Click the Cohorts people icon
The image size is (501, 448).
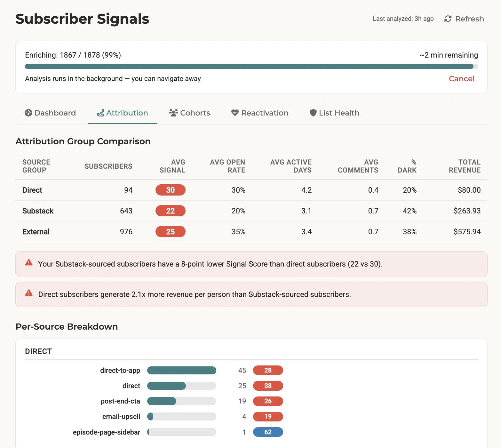(173, 113)
